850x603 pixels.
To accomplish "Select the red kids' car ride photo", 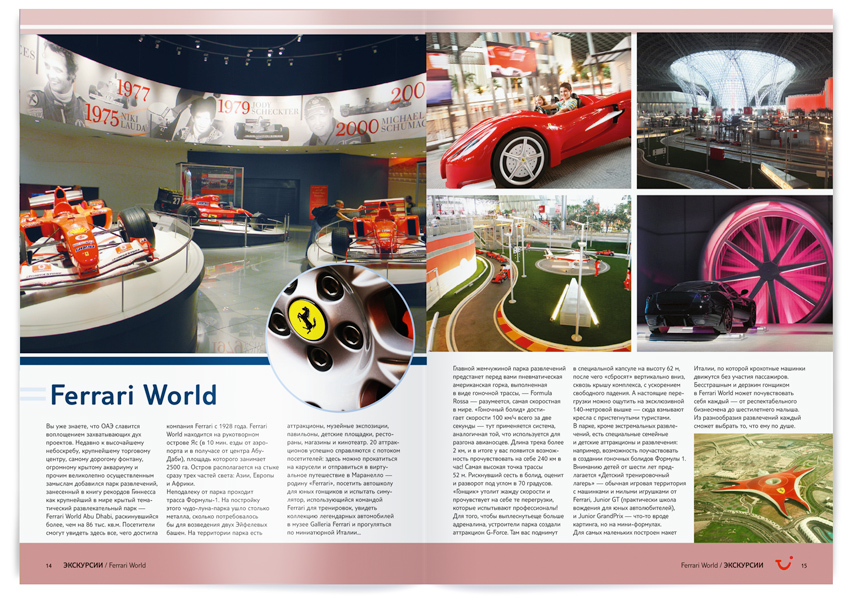I will tap(529, 111).
